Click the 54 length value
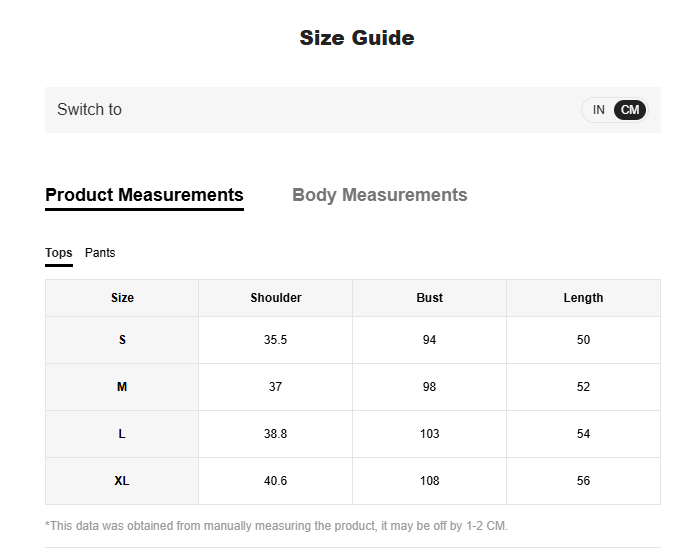Screen dimensions: 690x554 [x=583, y=434]
